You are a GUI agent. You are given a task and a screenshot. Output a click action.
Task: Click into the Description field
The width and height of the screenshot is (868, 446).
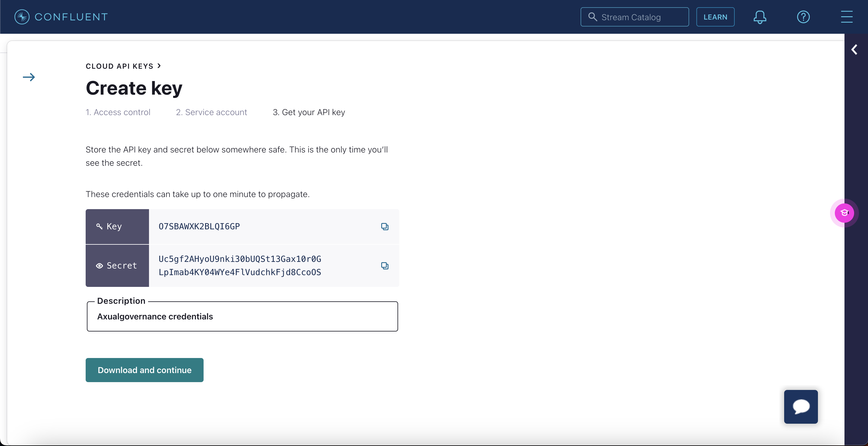[242, 316]
